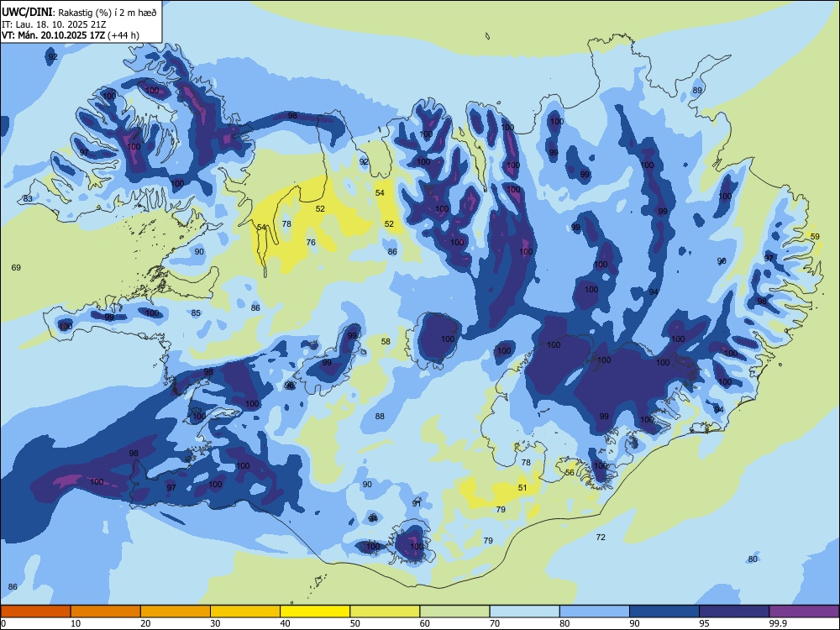The image size is (840, 630).
Task: Select the legend tick label 70
Action: pos(495,623)
